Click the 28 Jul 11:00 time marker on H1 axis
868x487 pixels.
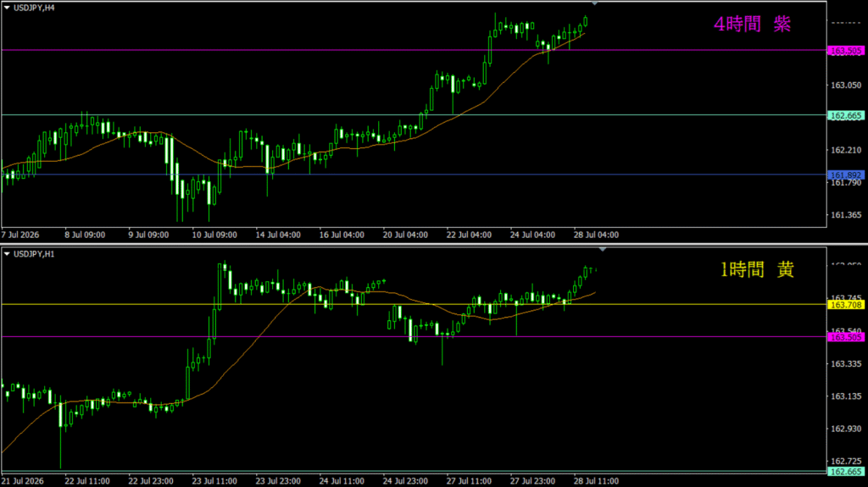pyautogui.click(x=596, y=481)
